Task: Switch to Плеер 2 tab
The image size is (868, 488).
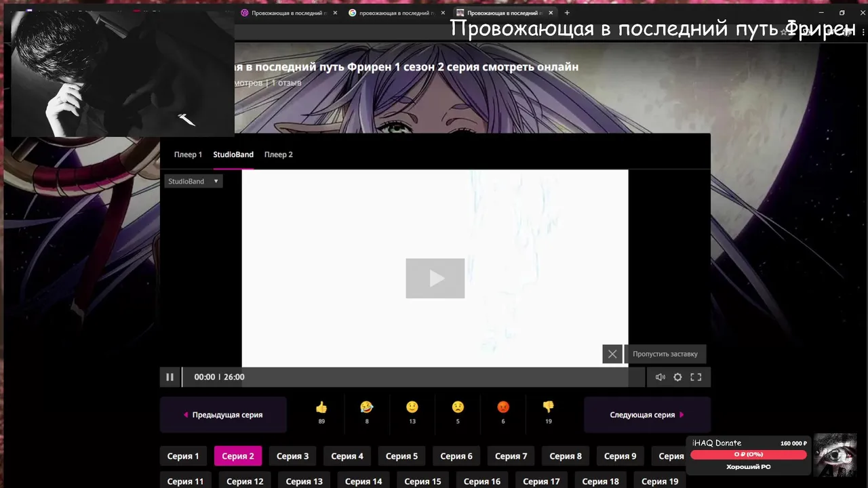Action: [279, 155]
